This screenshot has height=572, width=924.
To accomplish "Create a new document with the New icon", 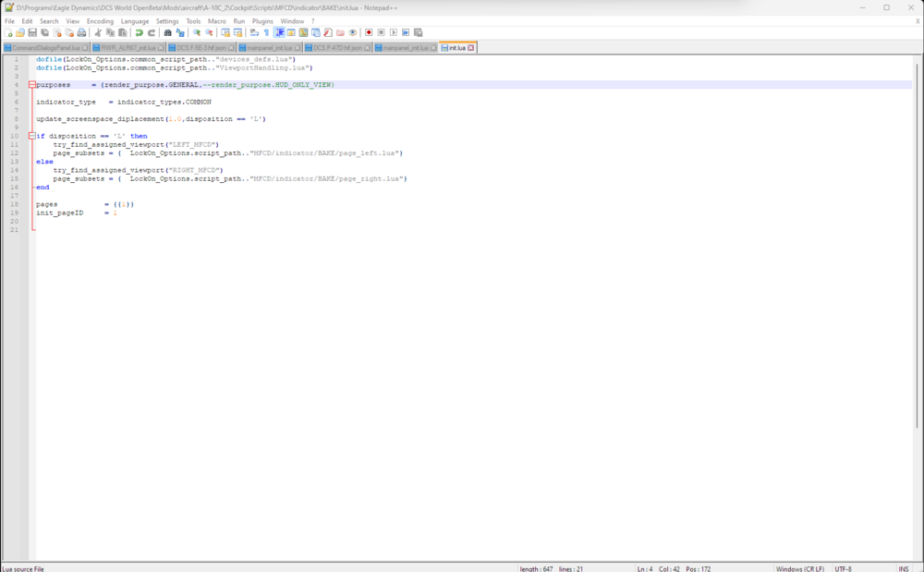I will tap(8, 32).
